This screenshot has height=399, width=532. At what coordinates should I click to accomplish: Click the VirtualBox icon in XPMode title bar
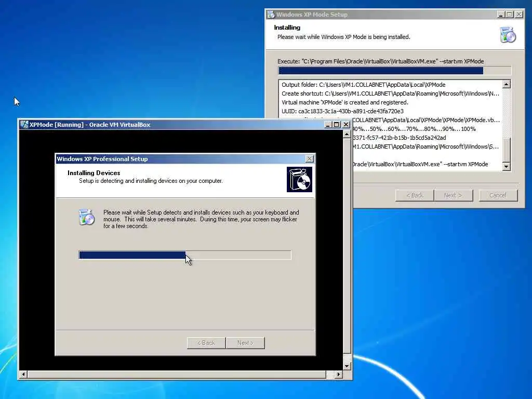pyautogui.click(x=24, y=125)
